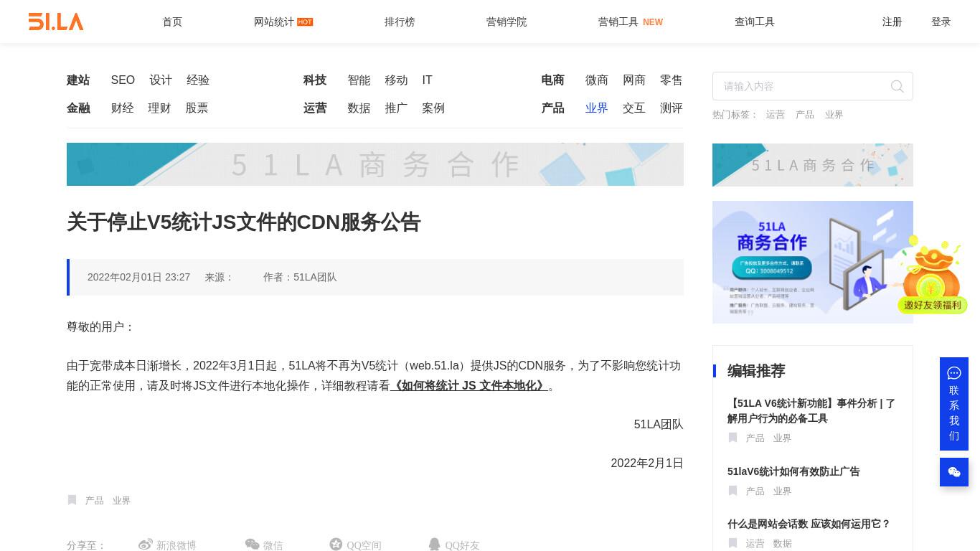Click the 注册 link

click(x=892, y=22)
